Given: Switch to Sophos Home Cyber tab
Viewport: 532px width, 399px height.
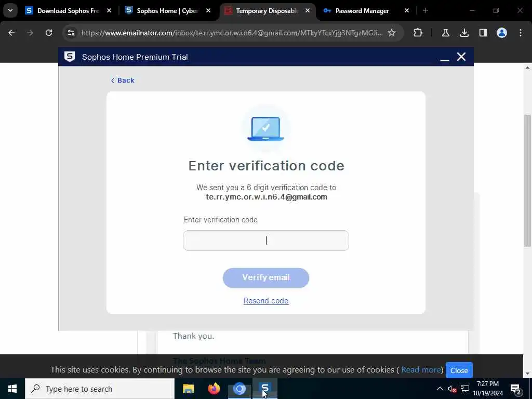Looking at the screenshot, I should [167, 11].
